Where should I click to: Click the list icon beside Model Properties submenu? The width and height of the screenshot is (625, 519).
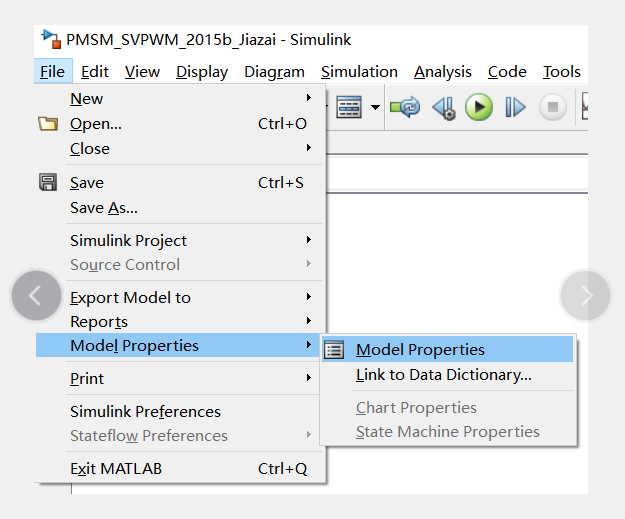(x=334, y=350)
